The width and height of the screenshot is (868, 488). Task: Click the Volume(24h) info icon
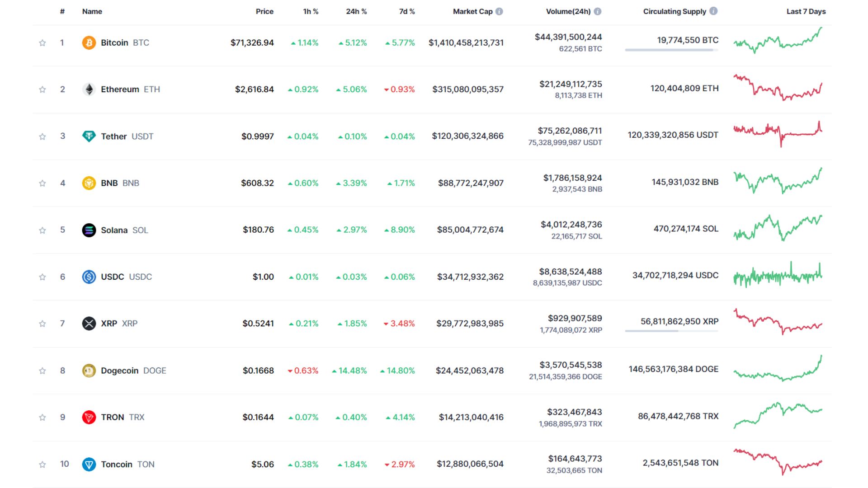coord(598,11)
